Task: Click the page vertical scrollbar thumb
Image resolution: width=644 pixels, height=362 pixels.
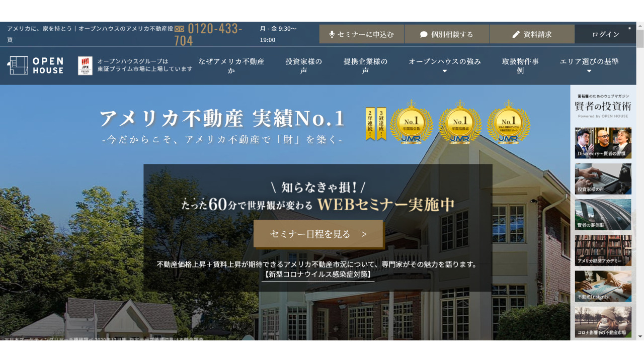Action: pyautogui.click(x=640, y=39)
